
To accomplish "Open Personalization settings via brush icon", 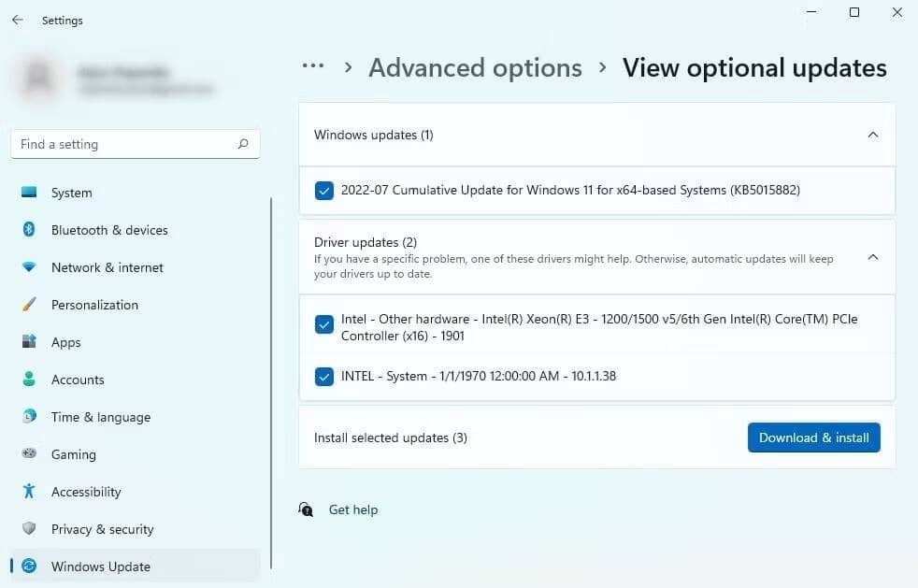I will [29, 305].
